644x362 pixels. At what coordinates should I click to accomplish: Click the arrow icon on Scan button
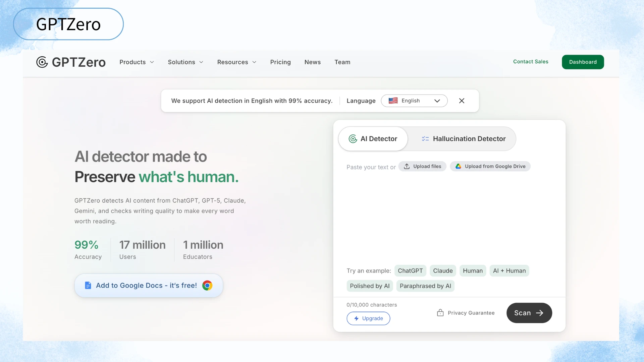(x=539, y=313)
